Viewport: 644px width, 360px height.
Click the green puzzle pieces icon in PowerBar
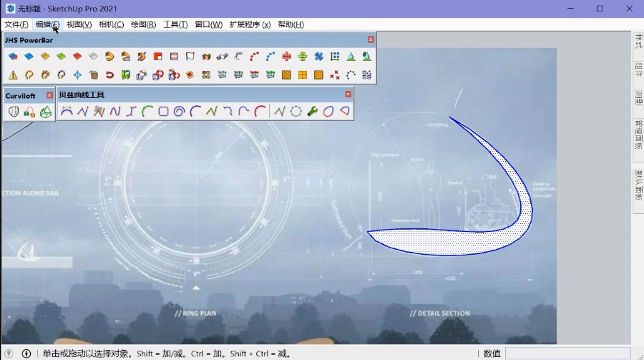pyautogui.click(x=125, y=75)
